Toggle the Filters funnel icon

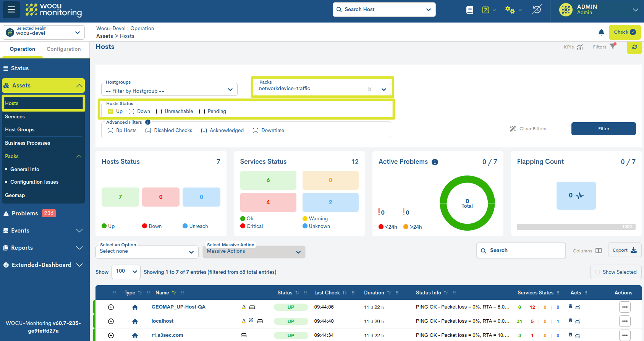click(x=613, y=47)
